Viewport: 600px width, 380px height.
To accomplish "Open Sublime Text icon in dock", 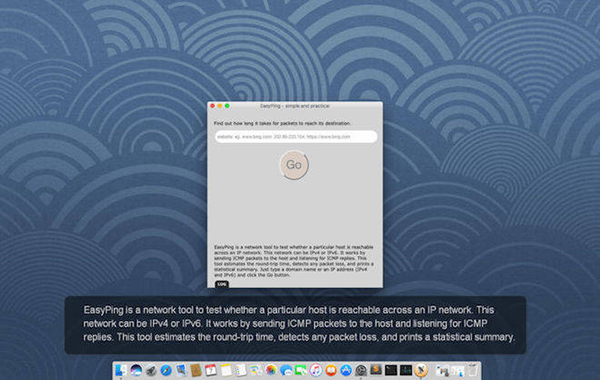I will pyautogui.click(x=376, y=370).
